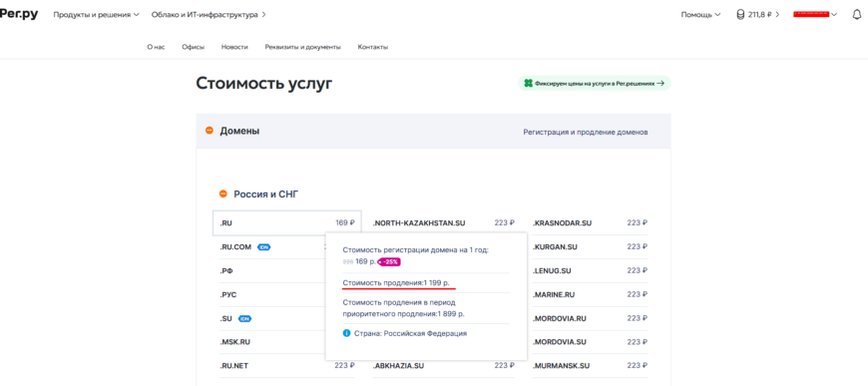This screenshot has width=868, height=386.
Task: Go to the О нас page
Action: [156, 47]
